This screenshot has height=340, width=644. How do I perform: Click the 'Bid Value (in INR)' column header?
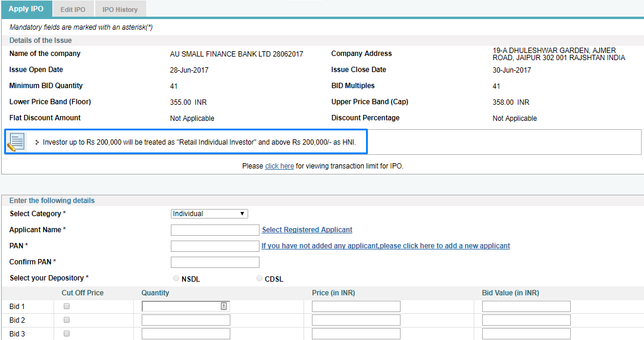click(x=511, y=293)
